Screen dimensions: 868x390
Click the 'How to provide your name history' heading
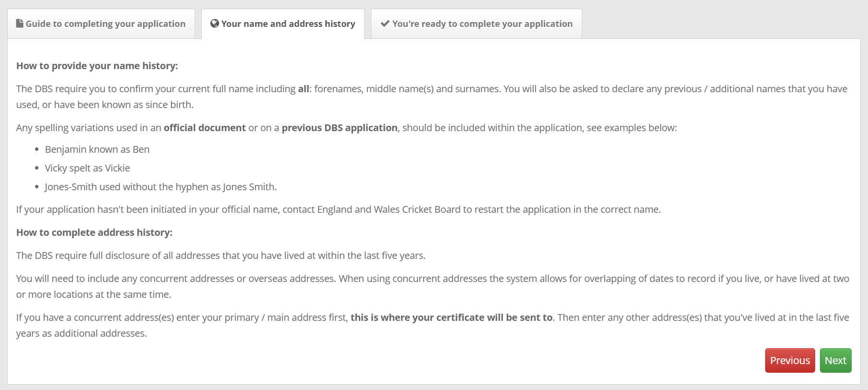point(97,66)
